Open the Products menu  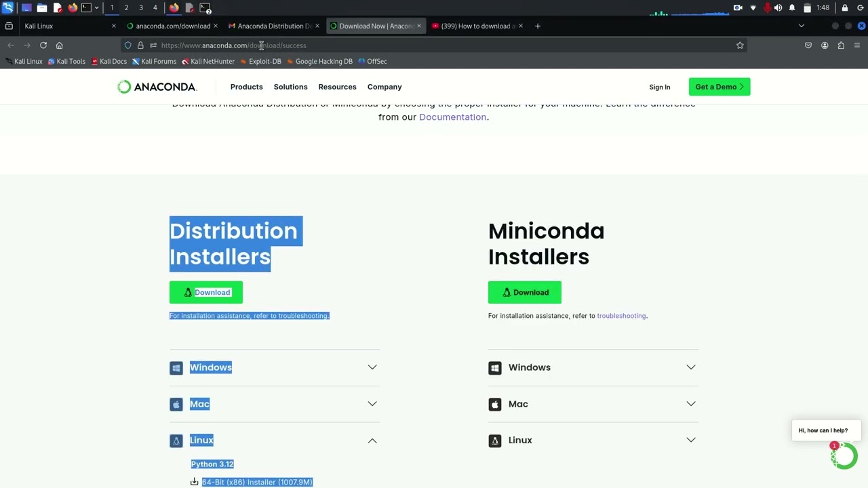[x=246, y=87]
